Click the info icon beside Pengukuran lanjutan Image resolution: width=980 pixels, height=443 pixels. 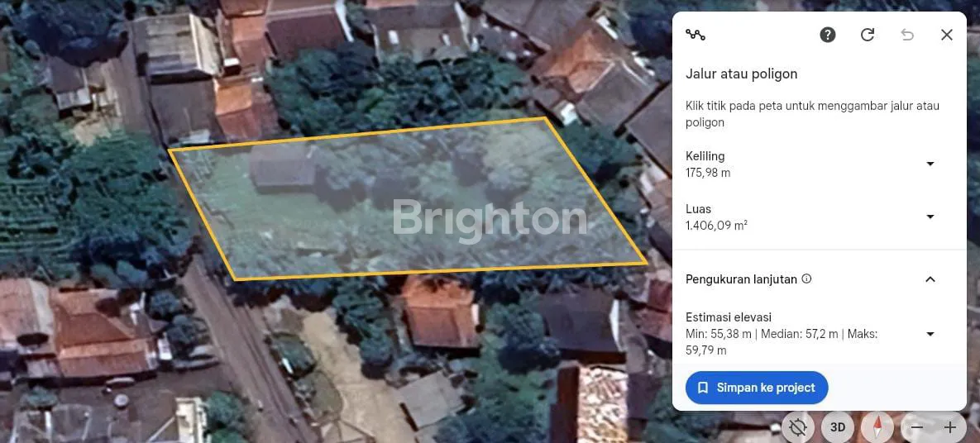(x=806, y=279)
